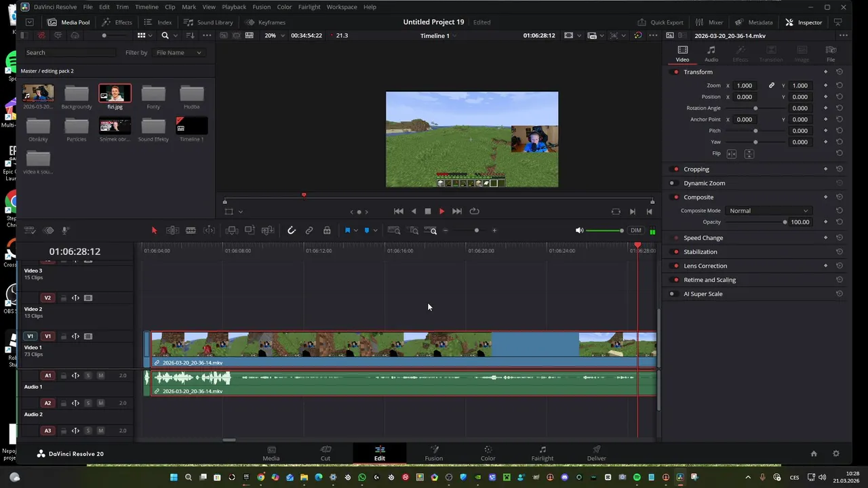
Task: Select the arrow Selection Mode tool
Action: click(x=154, y=230)
